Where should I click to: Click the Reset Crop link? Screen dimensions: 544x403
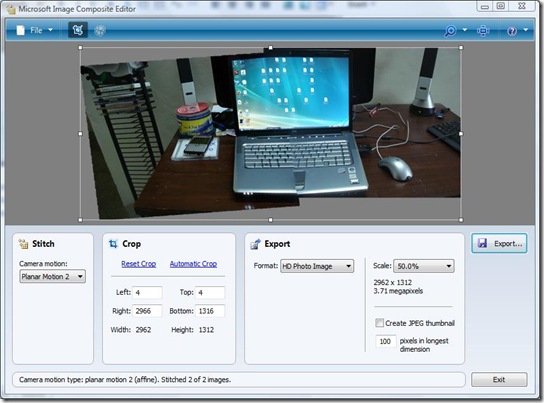(138, 264)
